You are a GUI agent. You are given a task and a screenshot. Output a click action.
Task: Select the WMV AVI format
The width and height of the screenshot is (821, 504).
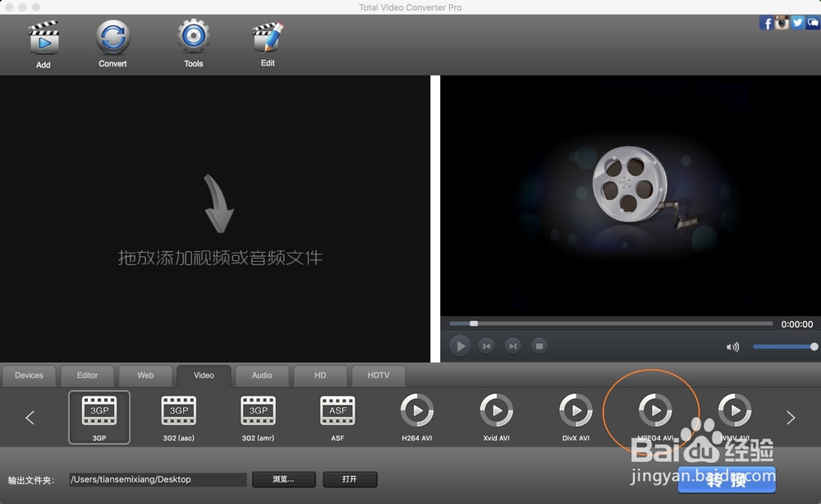click(735, 417)
